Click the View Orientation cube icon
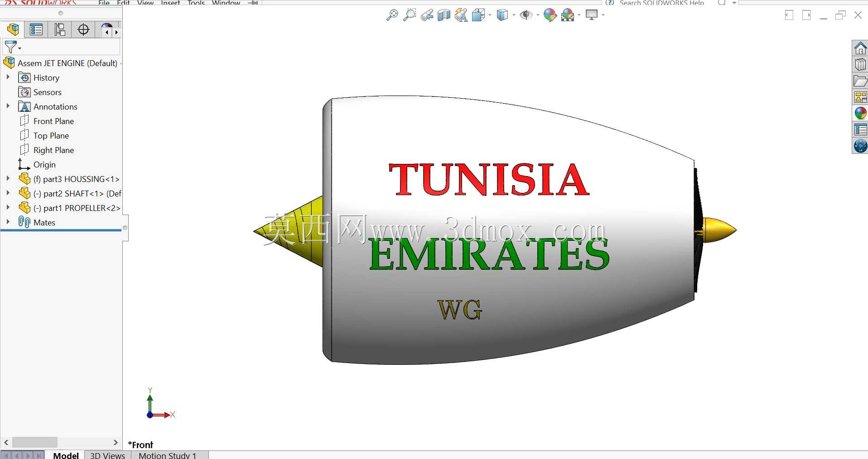This screenshot has height=459, width=868. coord(478,15)
